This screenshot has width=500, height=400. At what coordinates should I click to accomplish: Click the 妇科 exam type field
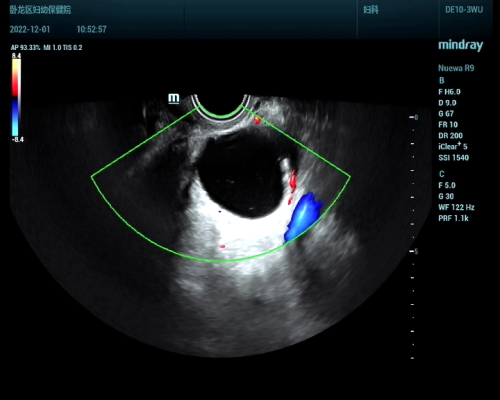[371, 10]
